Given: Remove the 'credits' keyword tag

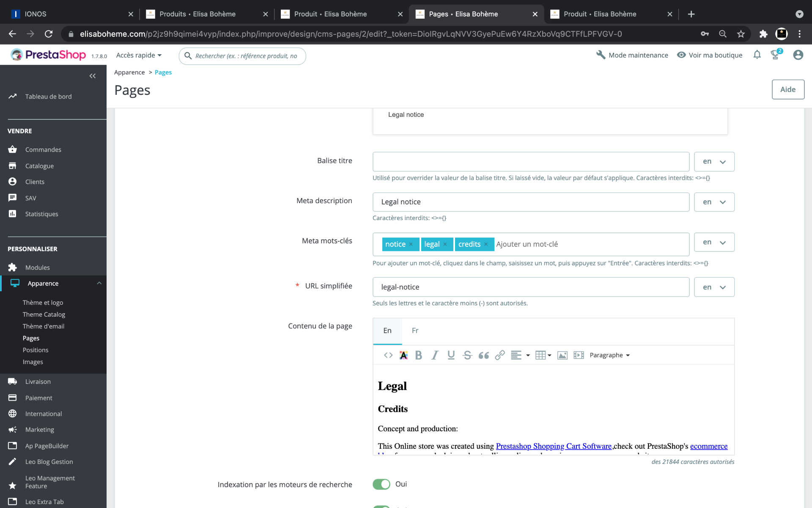Looking at the screenshot, I should pos(486,244).
